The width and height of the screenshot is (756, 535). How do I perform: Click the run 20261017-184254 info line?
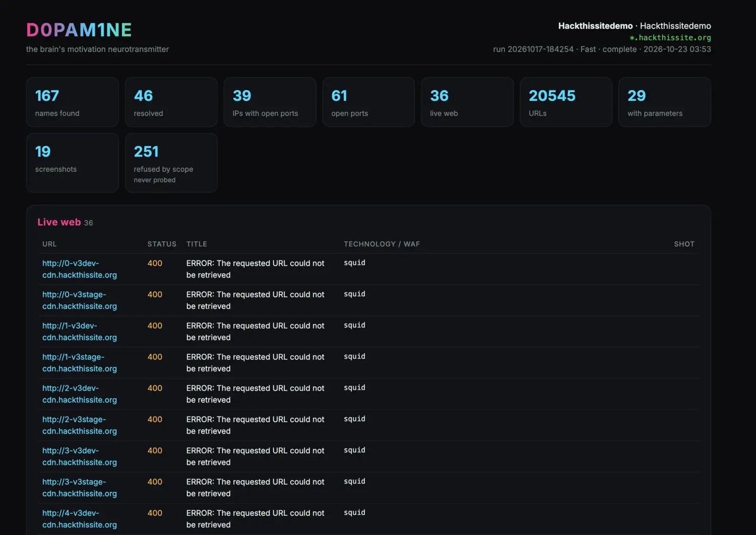pos(602,49)
